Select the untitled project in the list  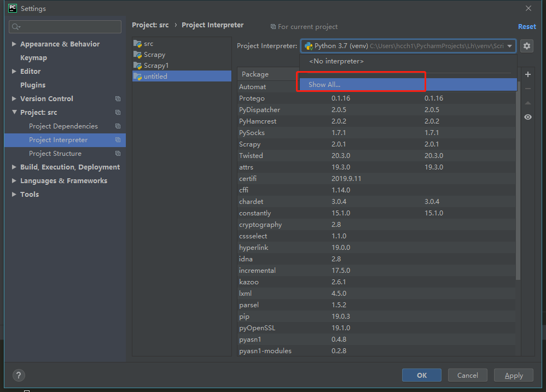pyautogui.click(x=182, y=76)
